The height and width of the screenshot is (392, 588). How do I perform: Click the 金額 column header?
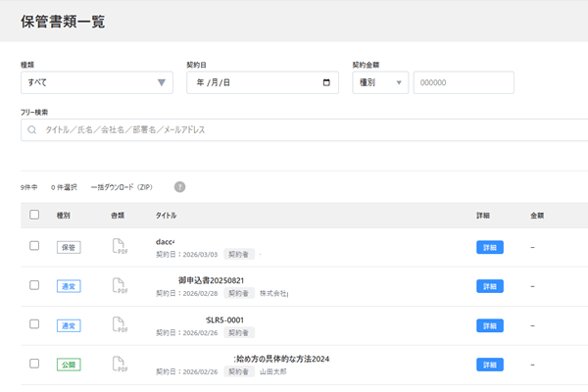tap(537, 216)
